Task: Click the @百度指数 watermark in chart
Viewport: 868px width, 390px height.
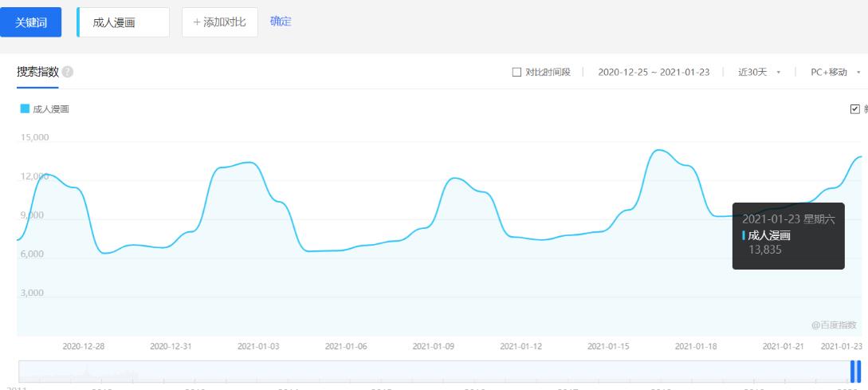Action: (x=834, y=325)
